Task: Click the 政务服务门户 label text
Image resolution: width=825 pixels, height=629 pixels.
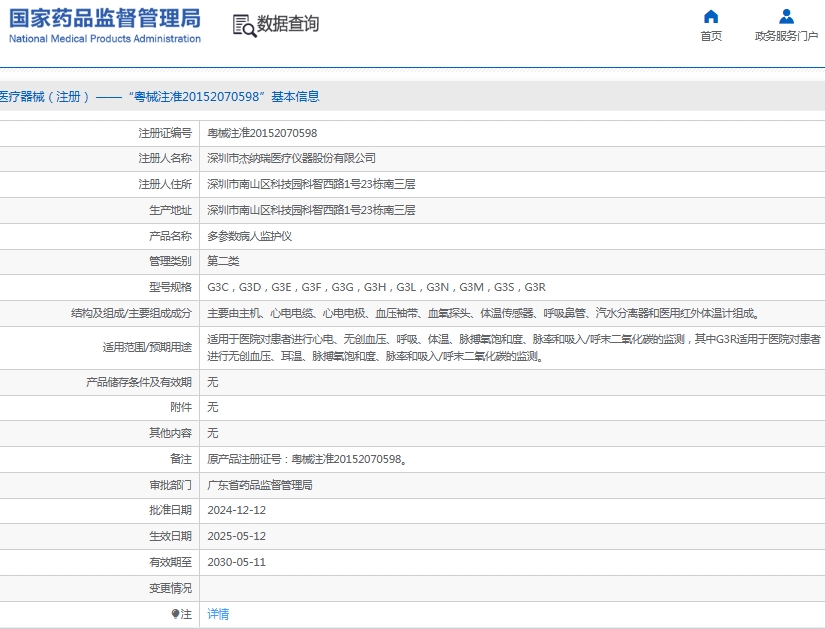Action: pyautogui.click(x=786, y=36)
